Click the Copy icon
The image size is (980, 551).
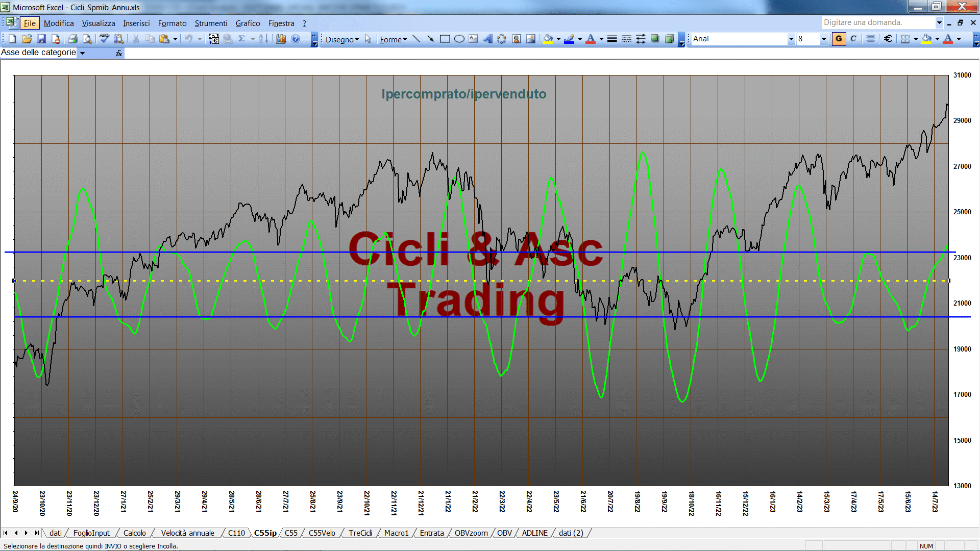click(x=150, y=39)
